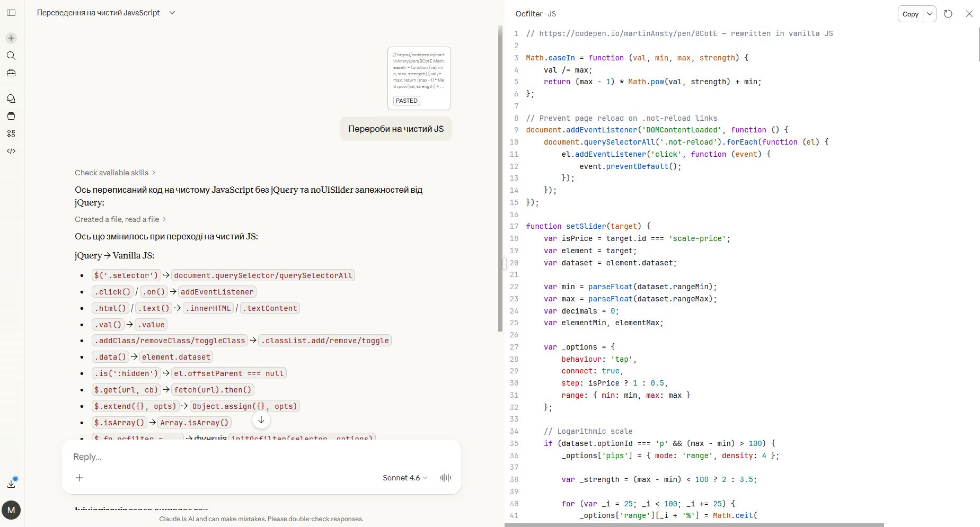Viewport: 980px width, 527px height.
Task: Open the chats history icon in sidebar
Action: 11,99
